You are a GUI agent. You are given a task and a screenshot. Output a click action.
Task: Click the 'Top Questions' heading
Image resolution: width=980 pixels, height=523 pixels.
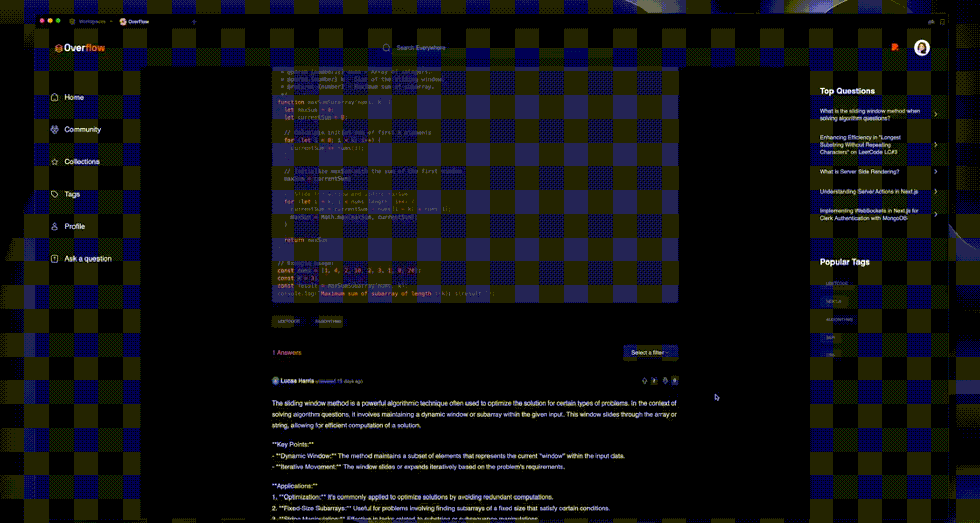pyautogui.click(x=847, y=91)
